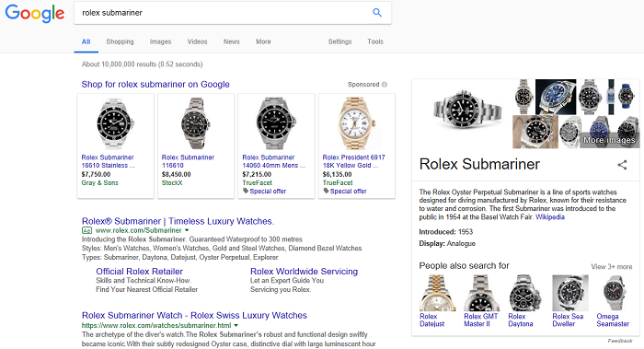The width and height of the screenshot is (644, 349).
Task: Click the StockX seller name
Action: click(x=172, y=183)
